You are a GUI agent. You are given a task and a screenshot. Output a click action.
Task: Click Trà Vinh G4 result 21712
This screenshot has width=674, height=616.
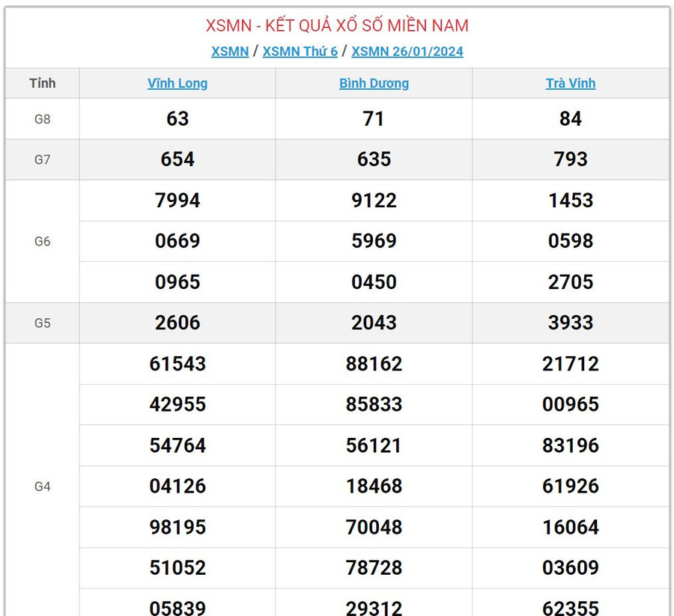click(570, 364)
